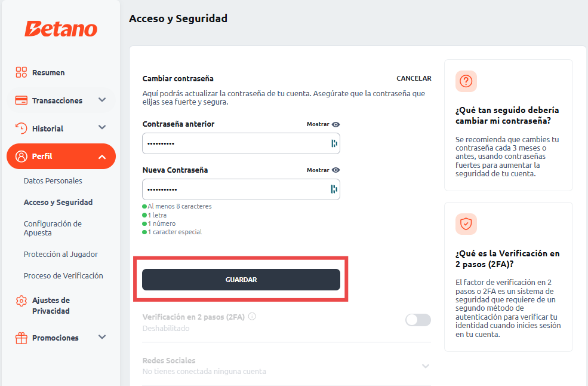Show the Nueva Contraseña text

pyautogui.click(x=323, y=170)
